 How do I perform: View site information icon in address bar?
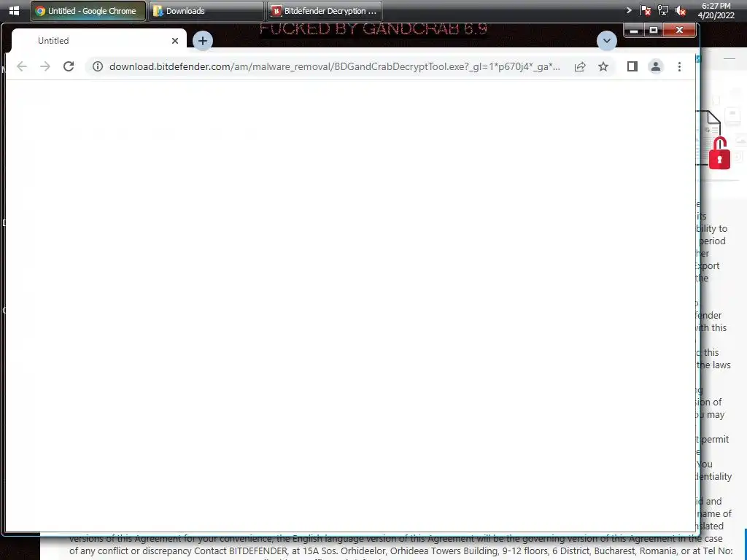pos(98,66)
